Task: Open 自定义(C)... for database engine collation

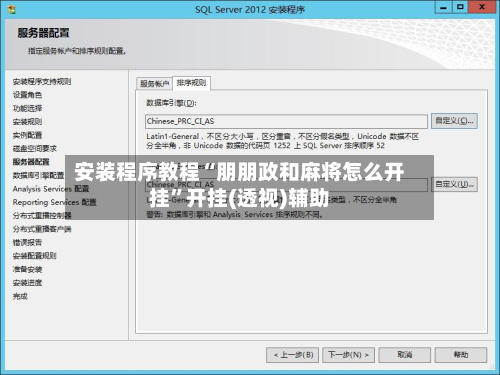Action: point(454,121)
